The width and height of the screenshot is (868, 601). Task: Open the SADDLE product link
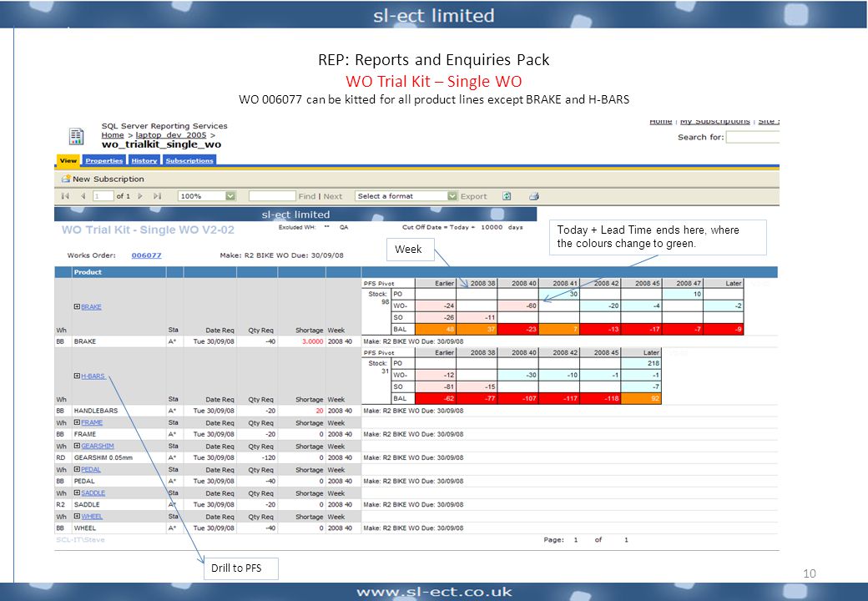(x=93, y=492)
